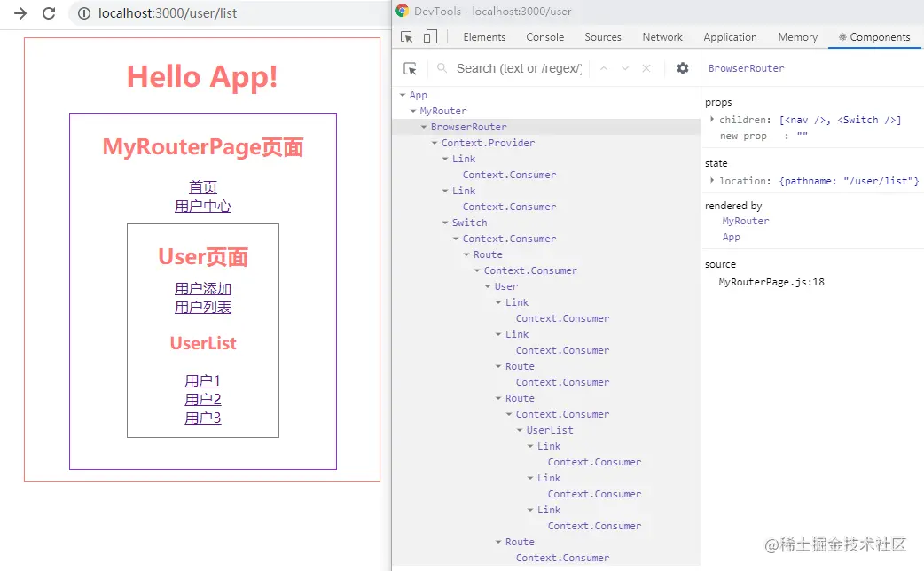
Task: Click UserList heading on page
Action: pos(203,343)
